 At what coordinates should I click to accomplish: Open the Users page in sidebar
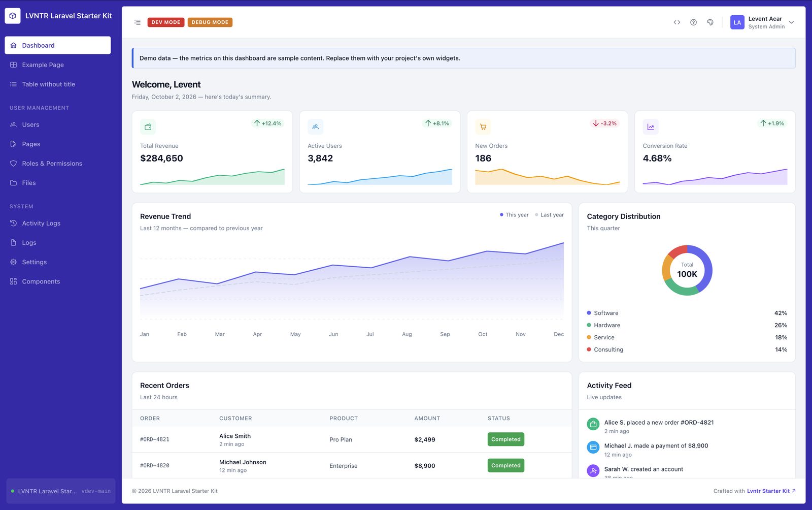tap(58, 124)
